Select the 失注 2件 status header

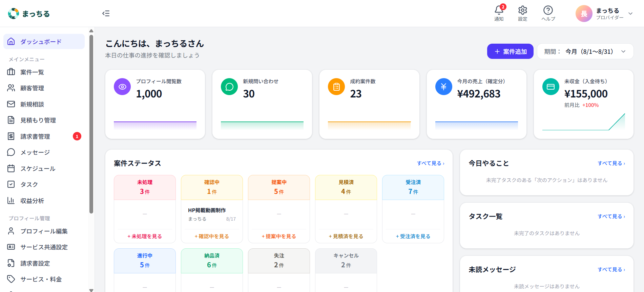(279, 261)
